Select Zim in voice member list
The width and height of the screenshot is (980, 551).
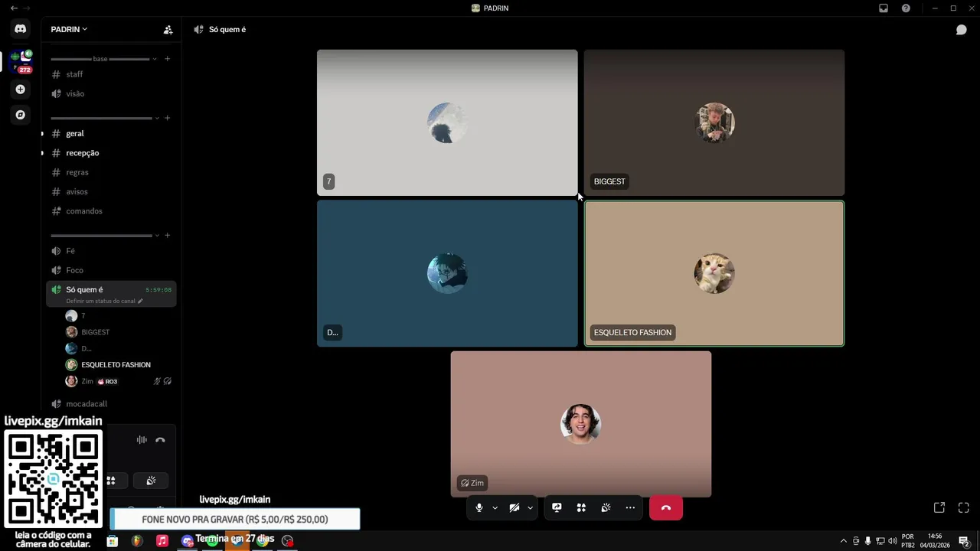pyautogui.click(x=119, y=381)
